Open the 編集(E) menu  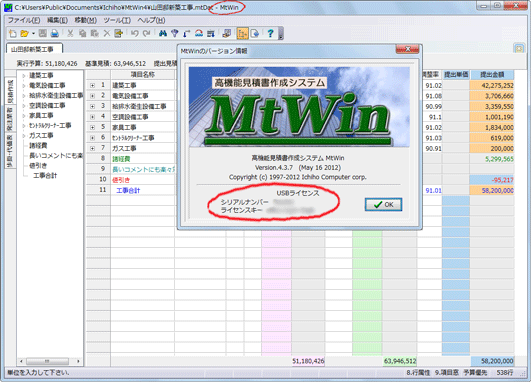pyautogui.click(x=57, y=20)
